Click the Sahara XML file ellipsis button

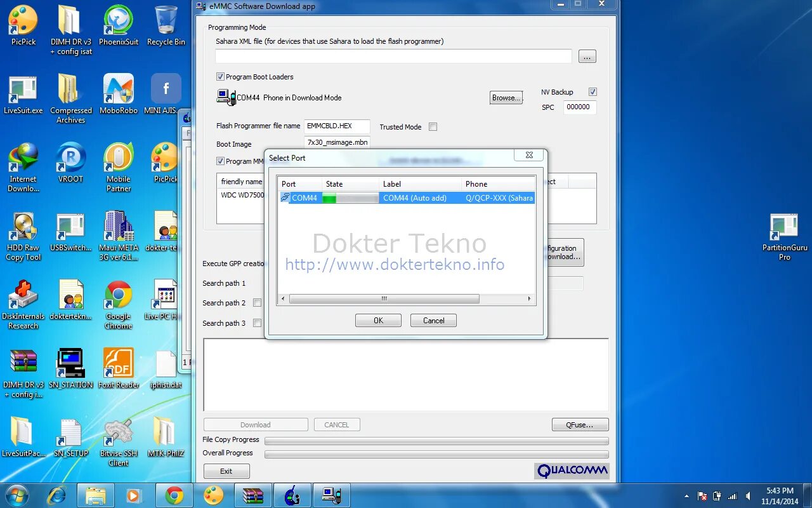tap(587, 57)
